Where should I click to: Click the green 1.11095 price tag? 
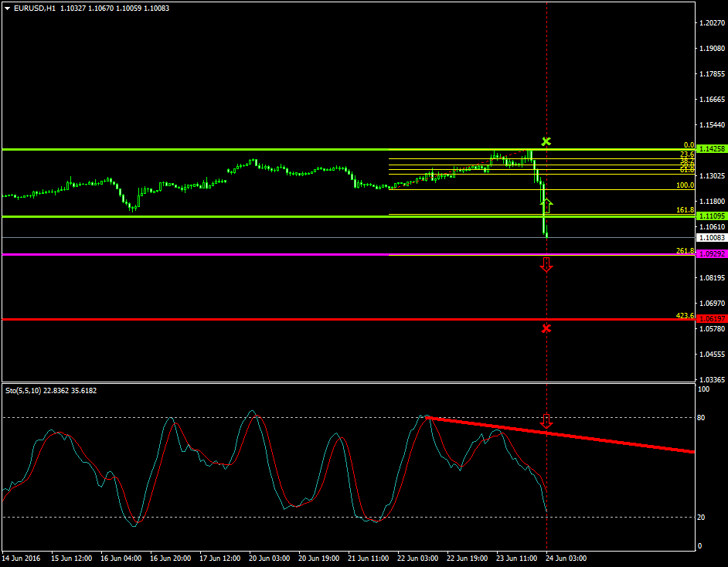coord(710,216)
